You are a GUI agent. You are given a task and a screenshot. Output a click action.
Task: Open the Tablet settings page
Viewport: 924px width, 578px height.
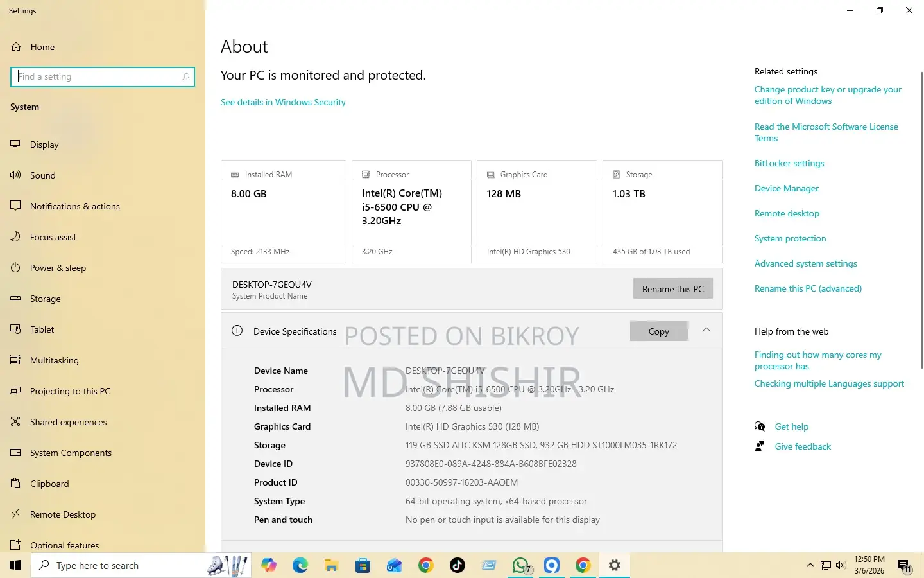tap(33, 329)
